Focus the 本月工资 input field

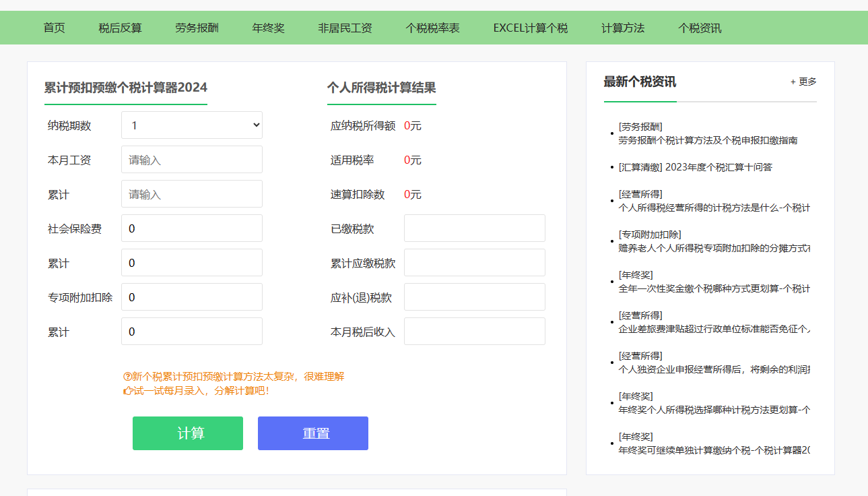[x=191, y=160]
